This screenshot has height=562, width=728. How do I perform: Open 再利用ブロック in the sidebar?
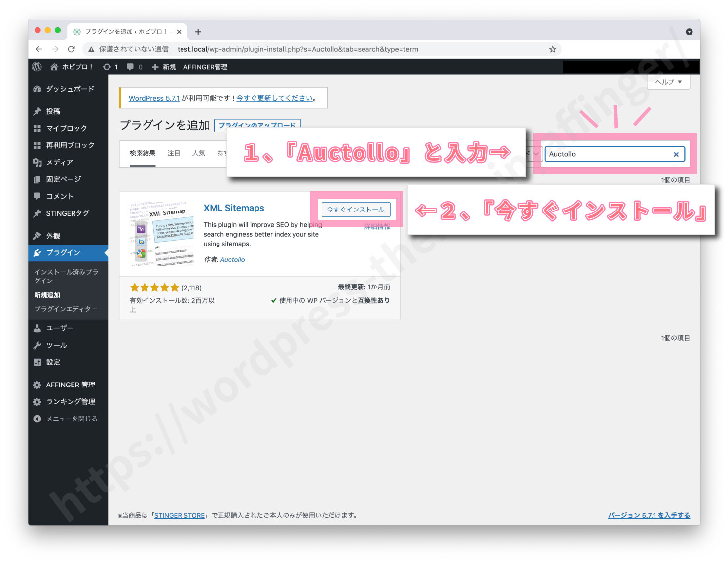[x=68, y=145]
